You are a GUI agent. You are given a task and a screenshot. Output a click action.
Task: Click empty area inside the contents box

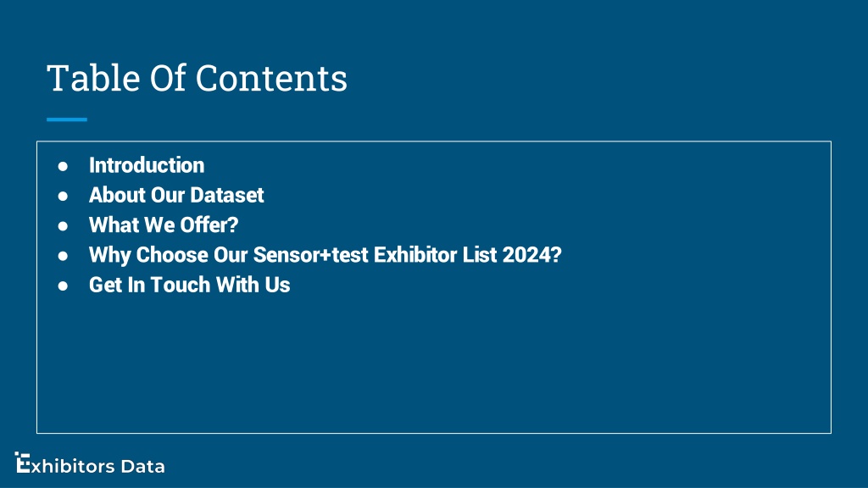coord(434,365)
